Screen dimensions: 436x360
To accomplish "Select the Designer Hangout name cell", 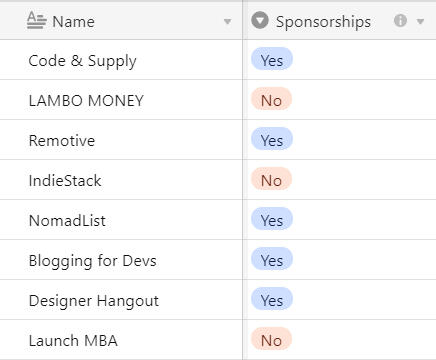I will coord(121,300).
